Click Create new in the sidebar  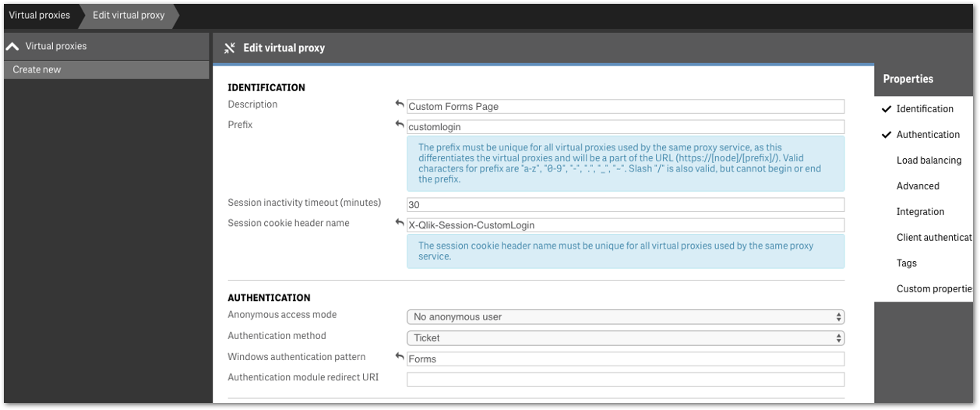click(37, 69)
